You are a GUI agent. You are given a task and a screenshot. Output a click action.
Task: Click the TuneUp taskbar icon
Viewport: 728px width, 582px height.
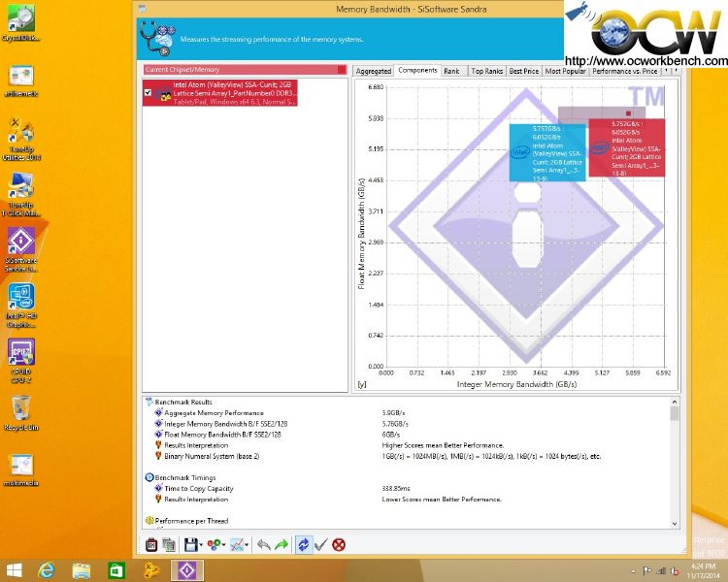(x=151, y=570)
